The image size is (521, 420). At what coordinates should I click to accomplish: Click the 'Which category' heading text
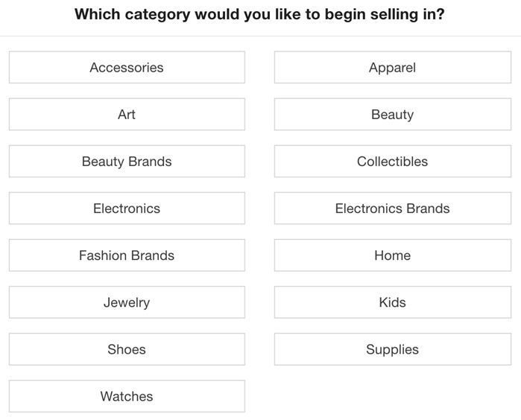[259, 14]
